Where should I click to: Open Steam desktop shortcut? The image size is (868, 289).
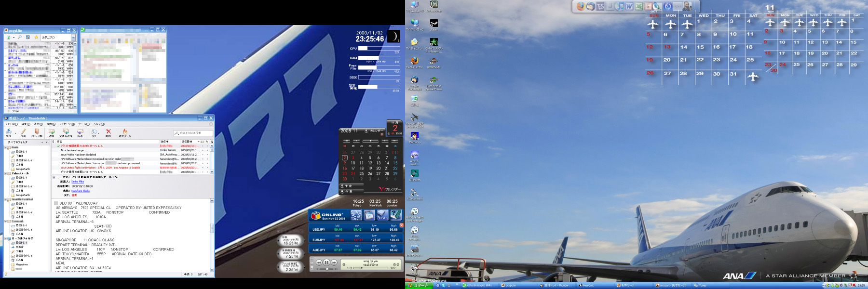(434, 25)
